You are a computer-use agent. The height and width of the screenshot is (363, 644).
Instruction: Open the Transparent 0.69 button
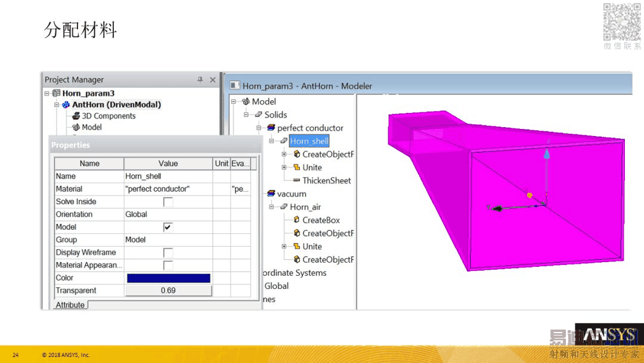168,291
